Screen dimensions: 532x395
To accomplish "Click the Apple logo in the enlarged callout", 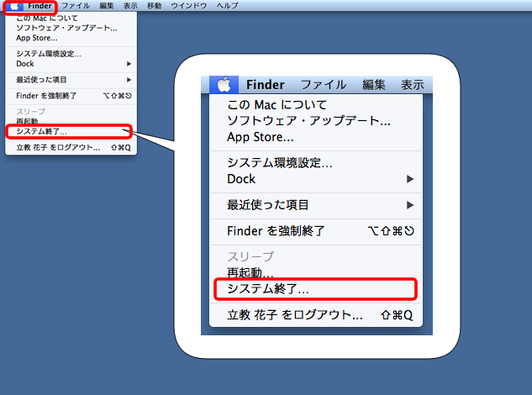I will (x=224, y=85).
